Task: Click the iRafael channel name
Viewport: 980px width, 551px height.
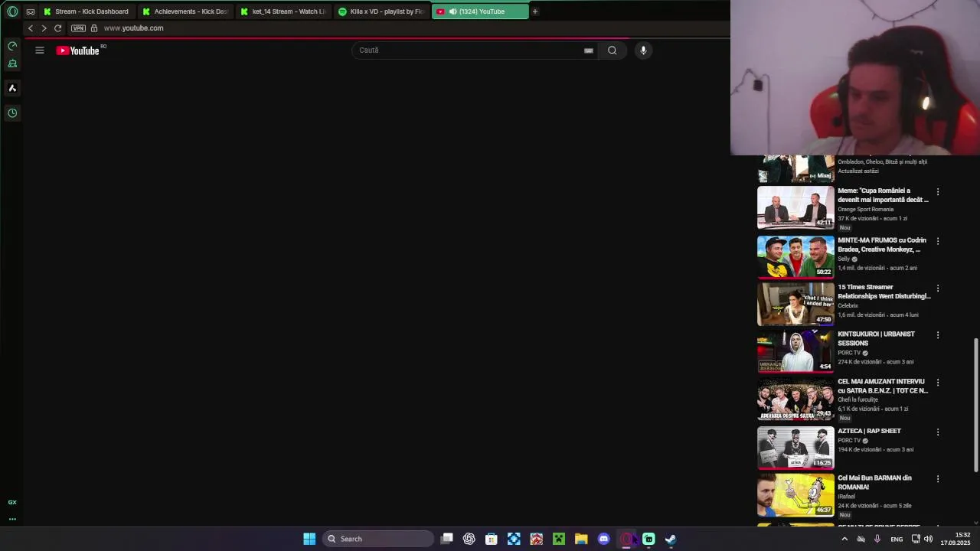Action: (x=846, y=497)
